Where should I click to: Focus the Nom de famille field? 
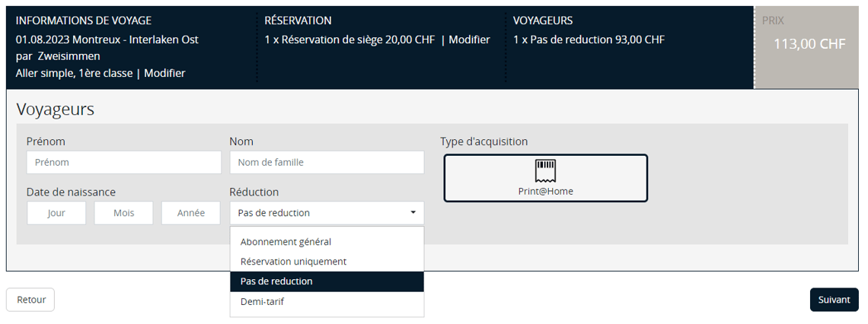(327, 162)
